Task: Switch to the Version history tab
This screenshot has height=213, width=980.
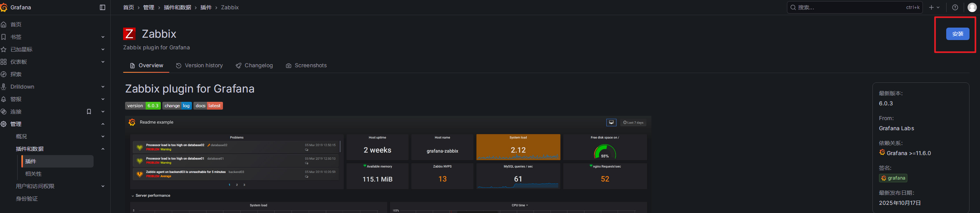Action: pyautogui.click(x=199, y=65)
